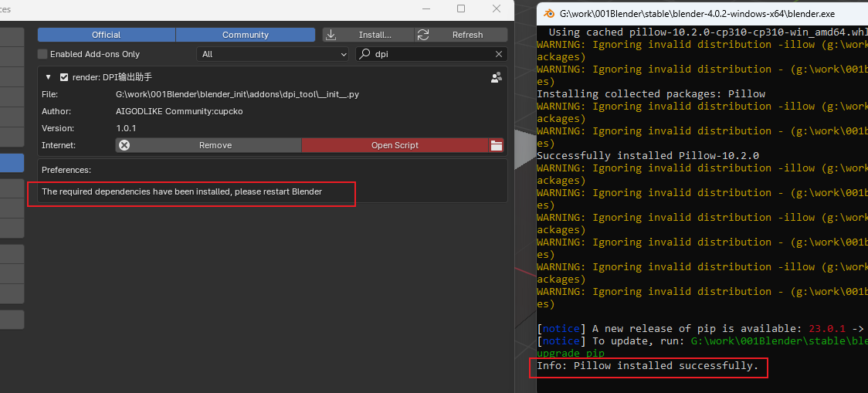Toggle the Community add-ons filter

tap(246, 35)
